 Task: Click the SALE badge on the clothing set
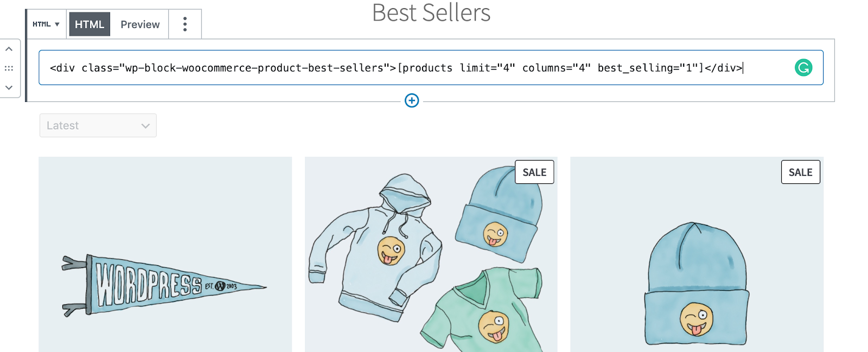[534, 172]
